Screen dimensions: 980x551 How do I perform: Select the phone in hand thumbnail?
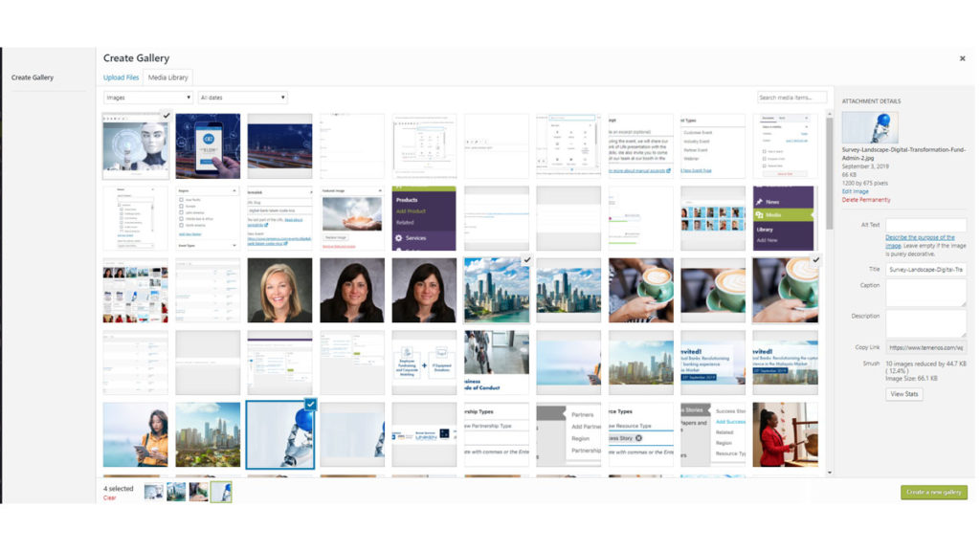click(208, 145)
